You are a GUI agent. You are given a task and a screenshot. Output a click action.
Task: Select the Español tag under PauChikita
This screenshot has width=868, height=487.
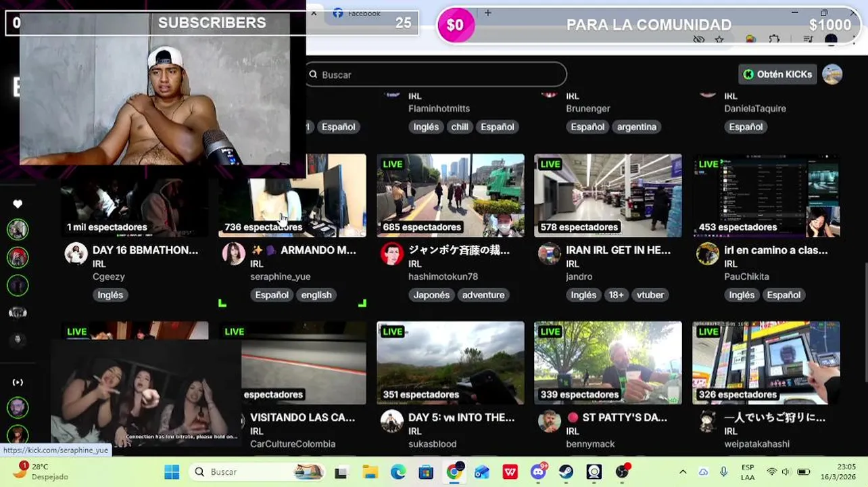click(783, 295)
